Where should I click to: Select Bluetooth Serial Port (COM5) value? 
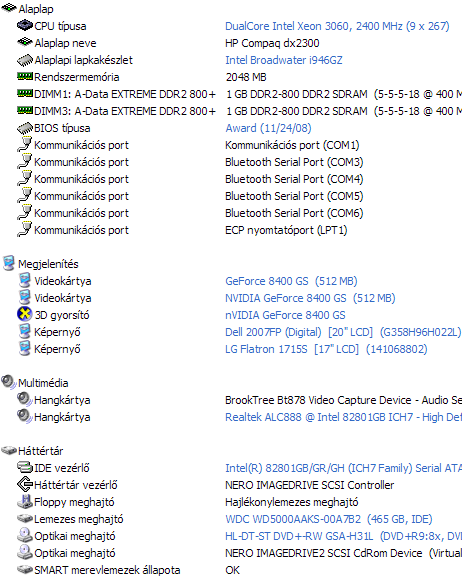(294, 196)
